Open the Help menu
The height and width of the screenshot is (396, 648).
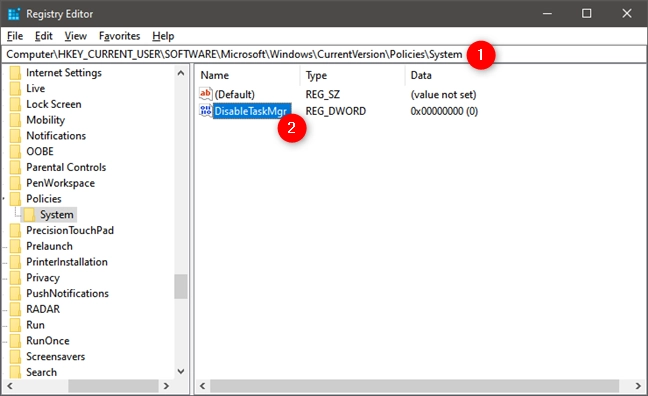click(163, 36)
